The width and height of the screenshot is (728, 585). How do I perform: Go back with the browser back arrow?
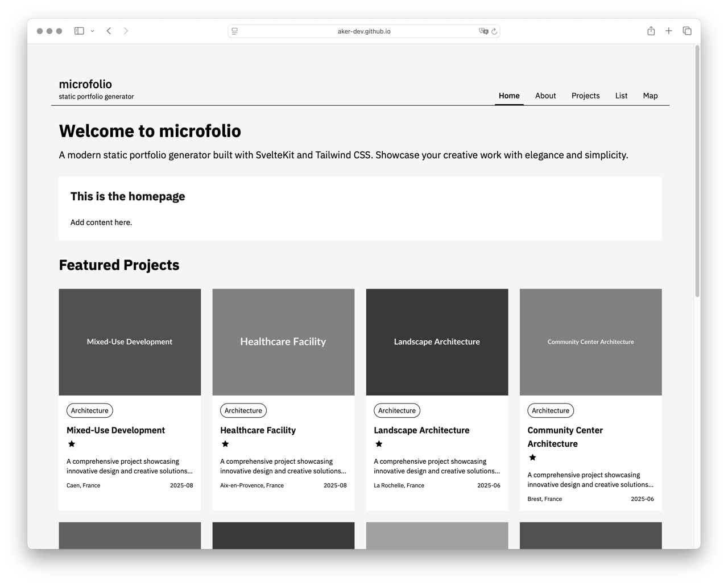coord(109,31)
